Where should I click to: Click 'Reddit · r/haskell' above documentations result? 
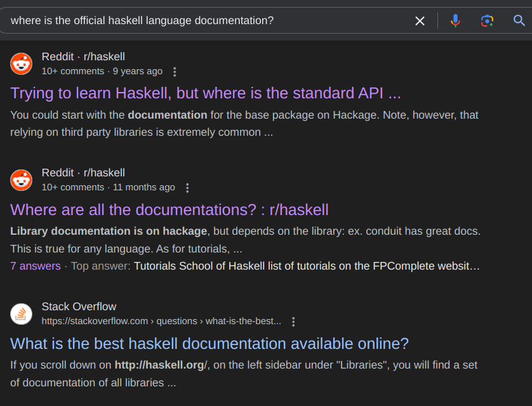[x=83, y=173]
